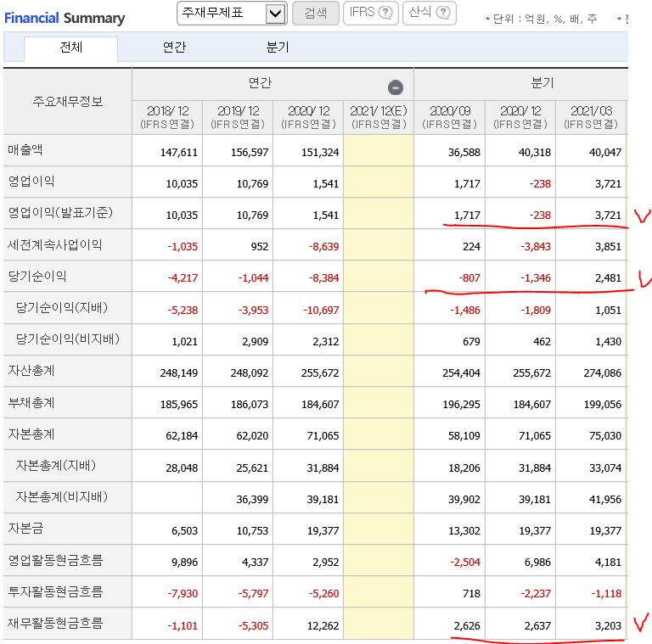Open the 산식 help question mark
The width and height of the screenshot is (652, 644).
[443, 13]
